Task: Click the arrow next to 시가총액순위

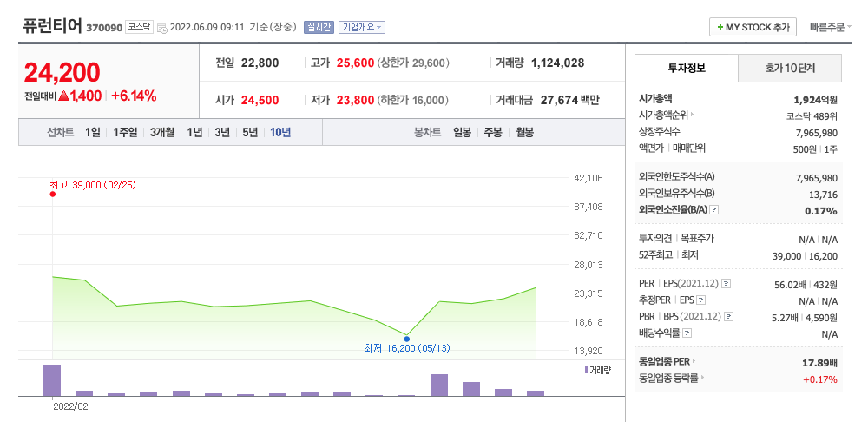Action: [692, 115]
